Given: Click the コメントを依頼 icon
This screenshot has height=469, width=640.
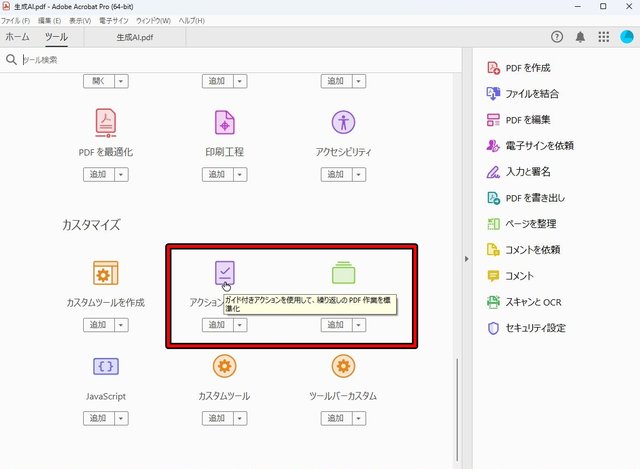Looking at the screenshot, I should point(493,249).
